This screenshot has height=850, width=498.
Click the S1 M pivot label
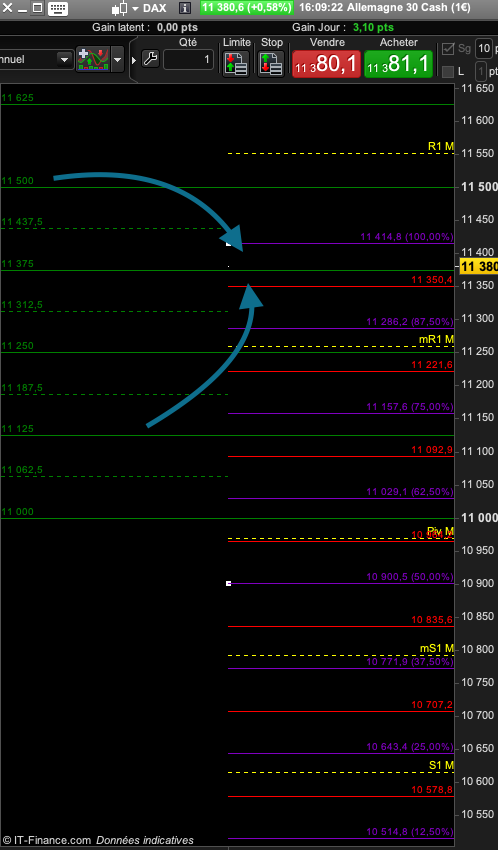click(441, 765)
